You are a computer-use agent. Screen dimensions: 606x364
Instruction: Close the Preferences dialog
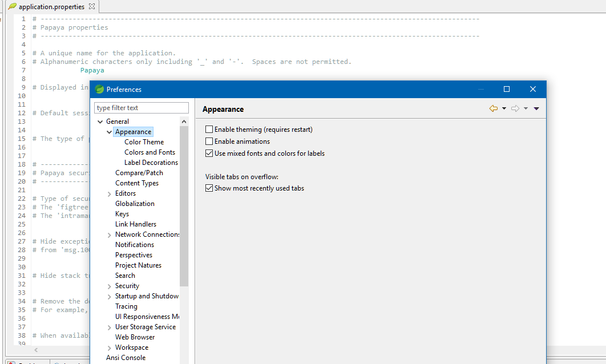pyautogui.click(x=533, y=89)
